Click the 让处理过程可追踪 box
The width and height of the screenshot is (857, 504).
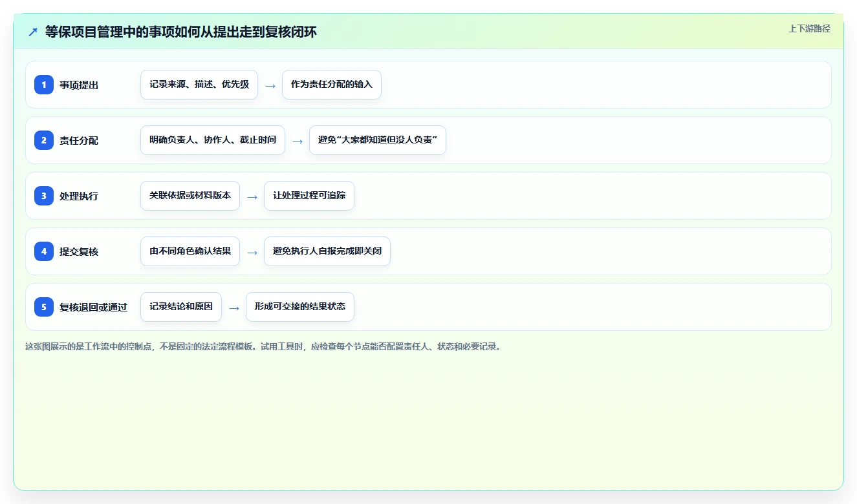pos(309,196)
